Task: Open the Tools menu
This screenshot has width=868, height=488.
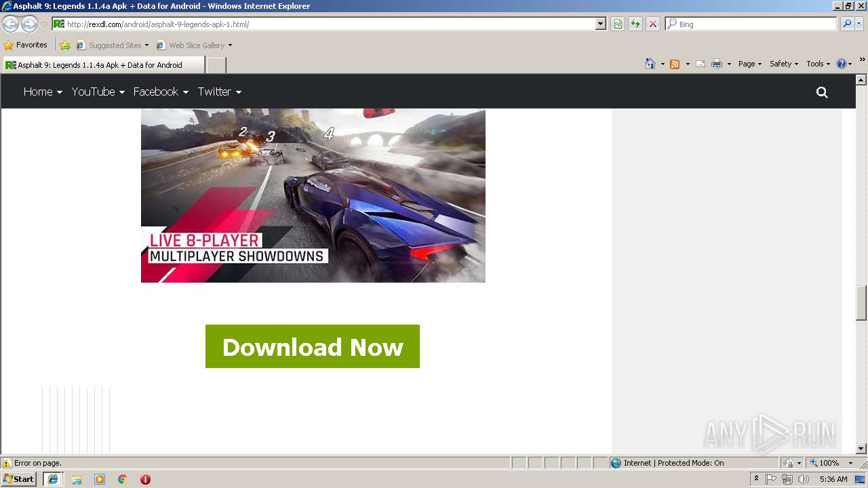Action: point(818,64)
